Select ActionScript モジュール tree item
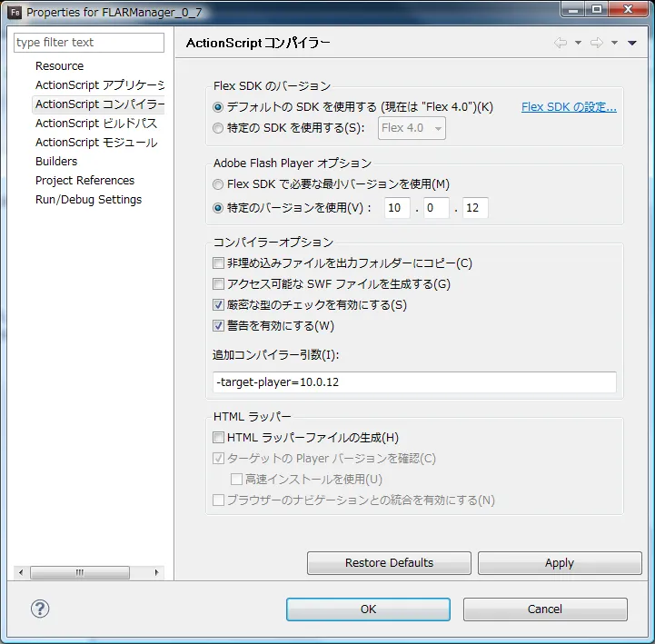This screenshot has width=655, height=644. pos(96,143)
